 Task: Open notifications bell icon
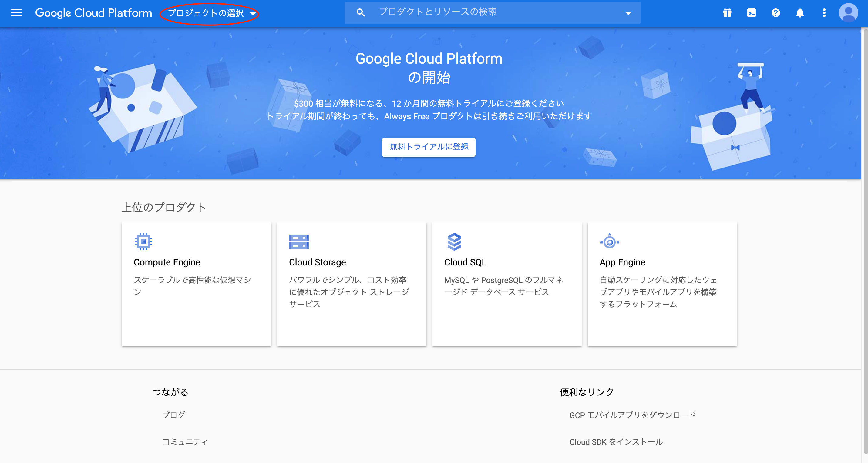click(800, 13)
